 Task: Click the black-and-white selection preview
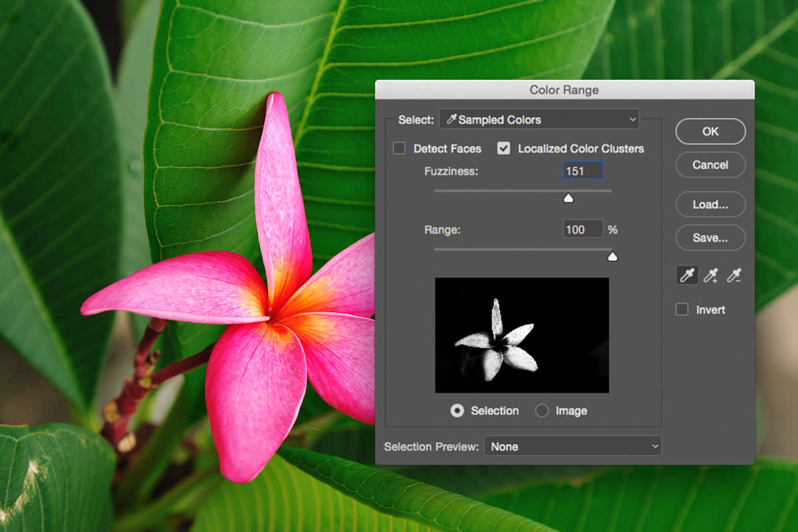pyautogui.click(x=522, y=335)
